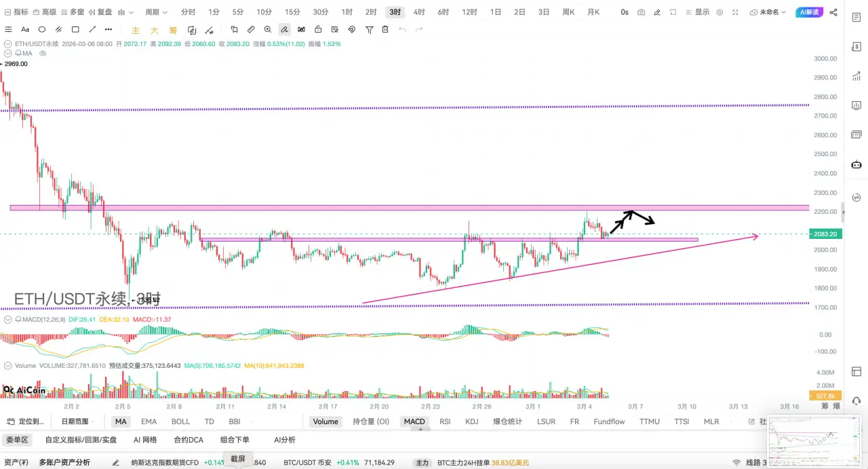Enable the Fundflow sub indicator

tap(609, 421)
